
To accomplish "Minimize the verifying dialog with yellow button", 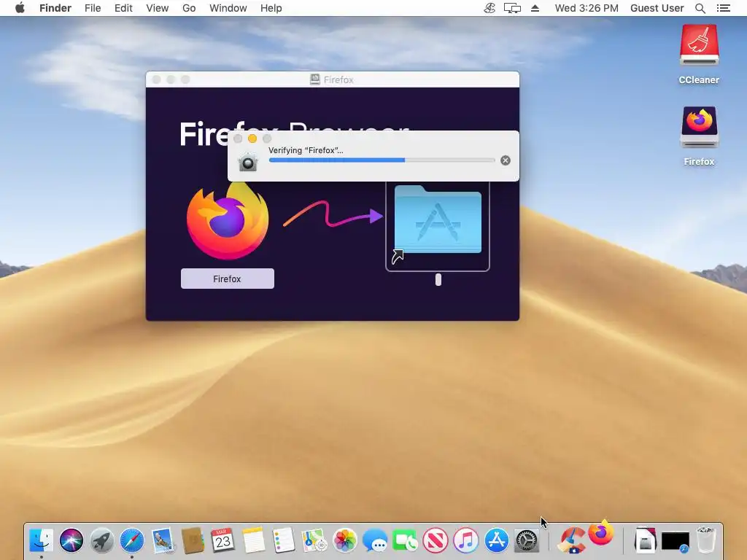I will (x=252, y=139).
